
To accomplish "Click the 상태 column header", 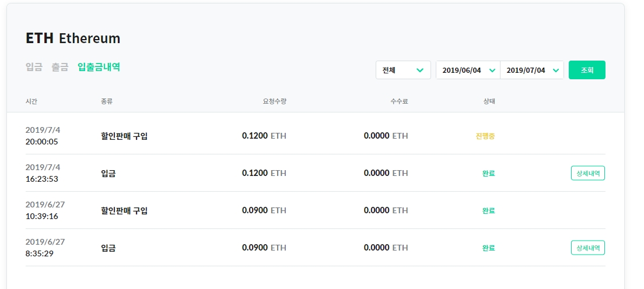I will coord(489,101).
